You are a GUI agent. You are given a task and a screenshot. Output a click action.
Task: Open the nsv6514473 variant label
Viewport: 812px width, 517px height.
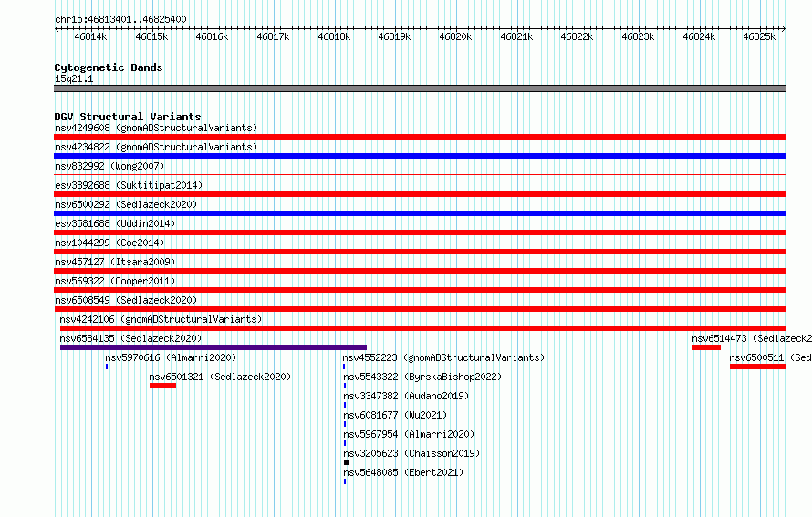pos(752,338)
